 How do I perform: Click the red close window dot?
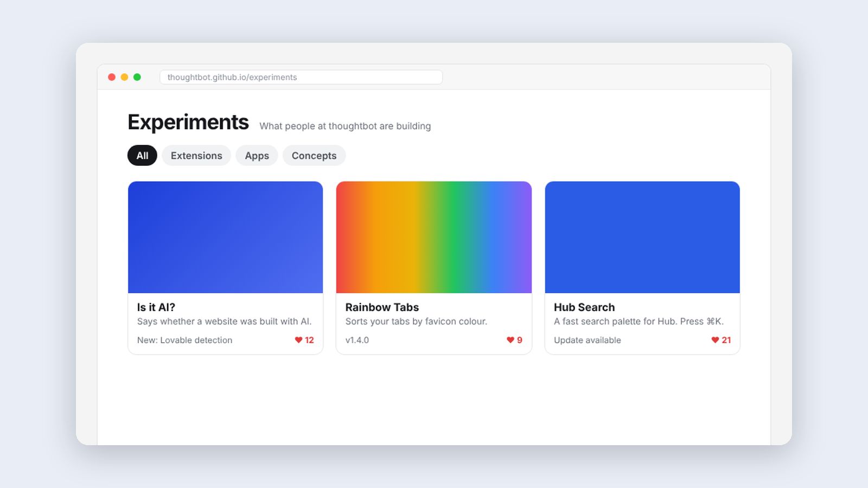[x=112, y=77]
